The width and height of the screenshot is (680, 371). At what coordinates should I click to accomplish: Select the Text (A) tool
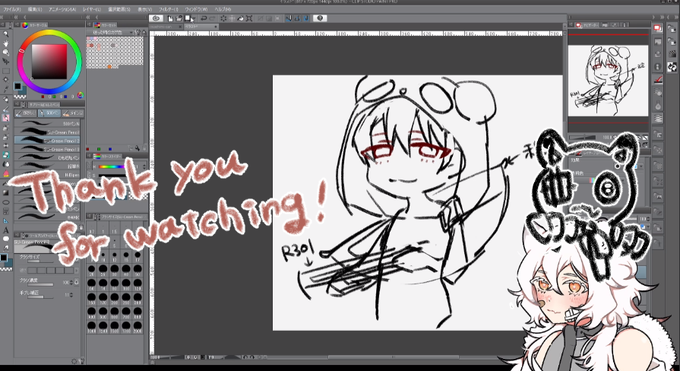coord(6,230)
